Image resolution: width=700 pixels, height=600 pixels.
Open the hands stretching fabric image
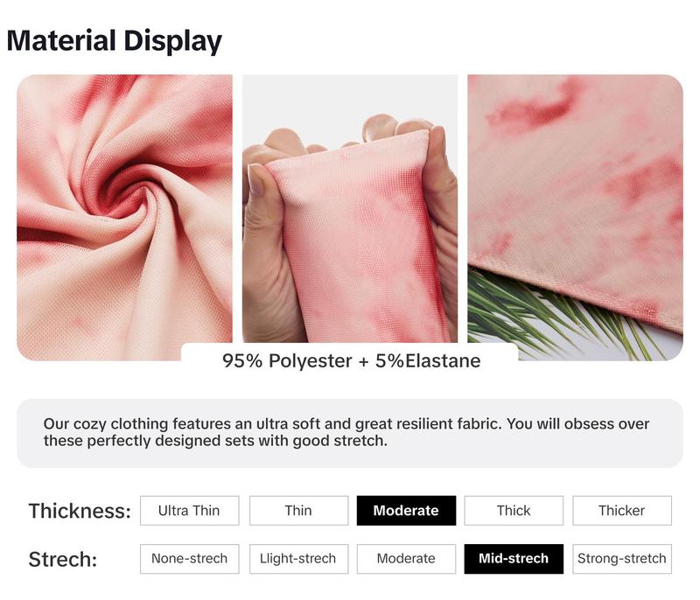[350, 209]
